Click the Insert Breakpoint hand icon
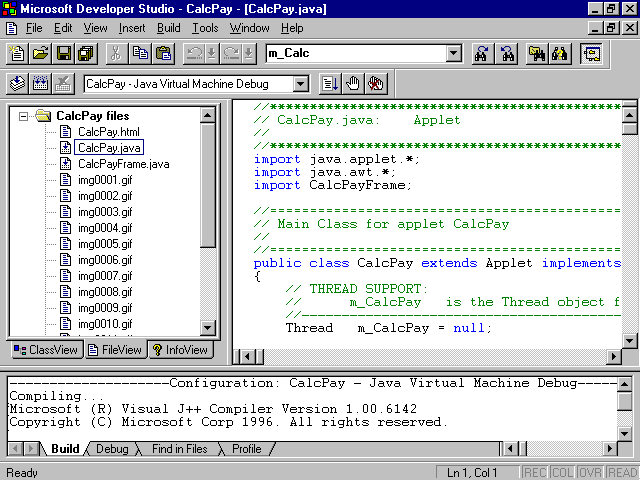Image resolution: width=640 pixels, height=480 pixels. click(x=353, y=84)
